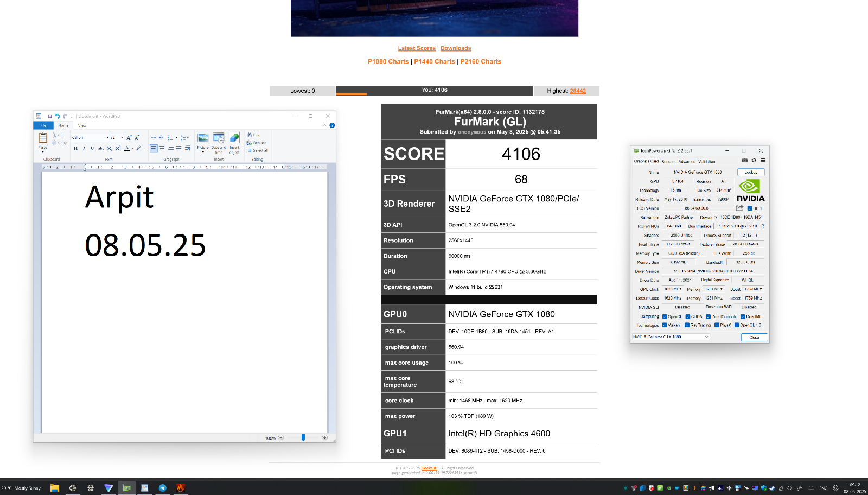Toggle bold formatting in WordPad

pyautogui.click(x=75, y=148)
